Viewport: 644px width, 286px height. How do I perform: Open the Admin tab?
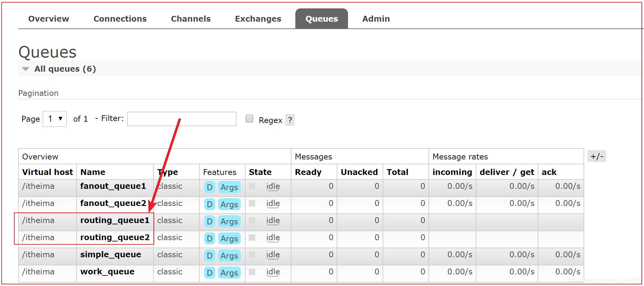coord(376,19)
